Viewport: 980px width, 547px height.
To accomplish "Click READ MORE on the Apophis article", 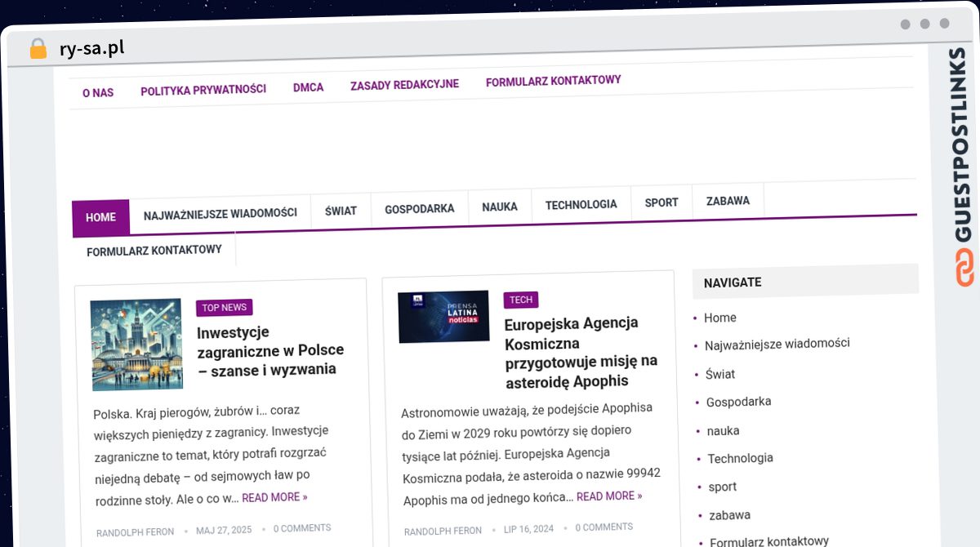I will pyautogui.click(x=608, y=496).
